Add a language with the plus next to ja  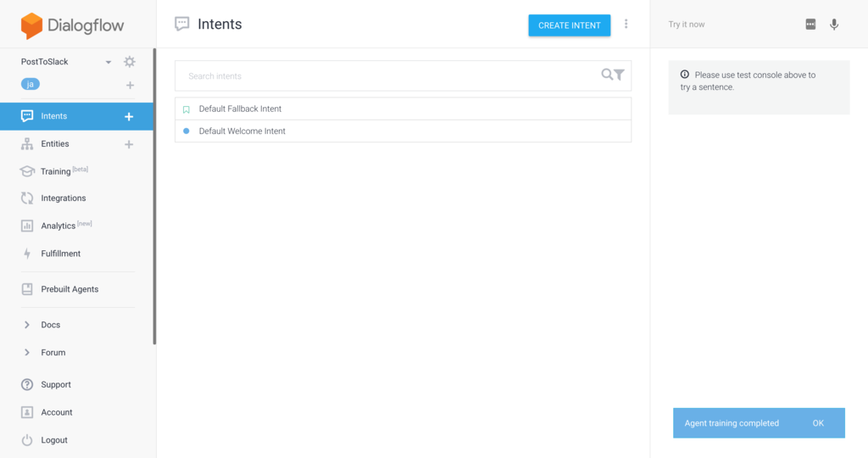(x=130, y=86)
